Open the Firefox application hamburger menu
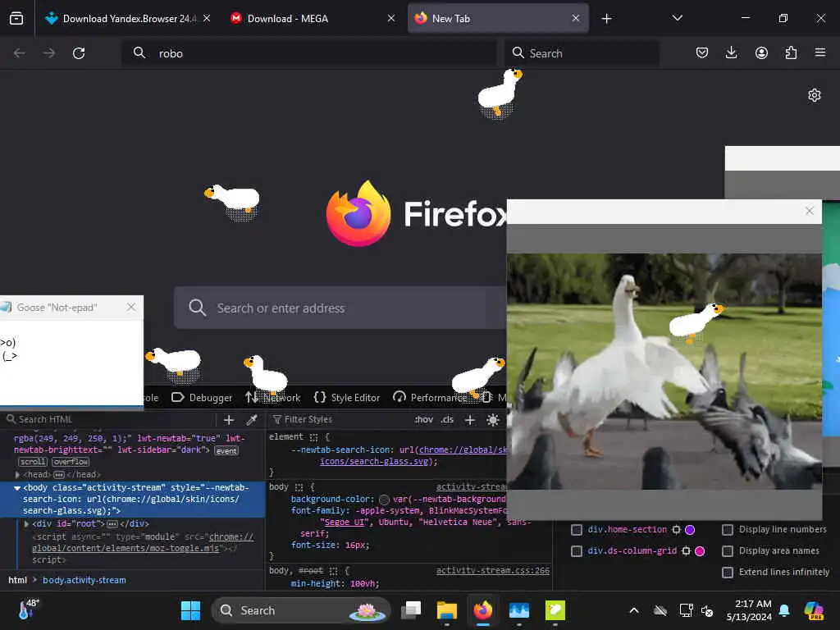840x630 pixels. (x=820, y=52)
